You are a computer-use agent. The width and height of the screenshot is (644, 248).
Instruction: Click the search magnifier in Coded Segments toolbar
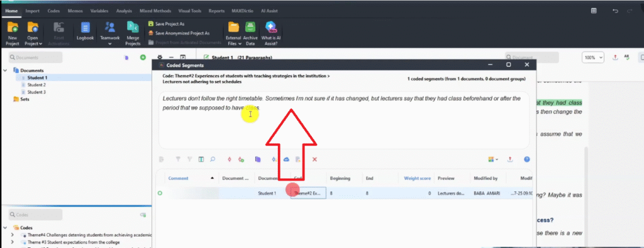(213, 159)
